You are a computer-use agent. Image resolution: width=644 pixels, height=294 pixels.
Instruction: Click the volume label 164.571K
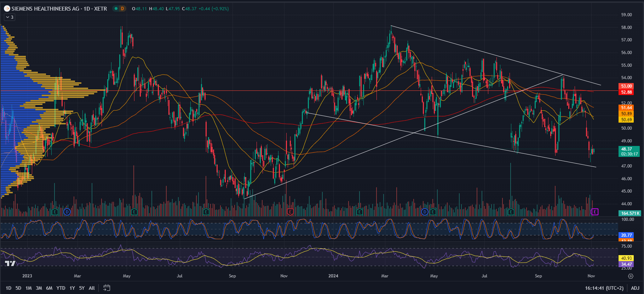(x=630, y=213)
